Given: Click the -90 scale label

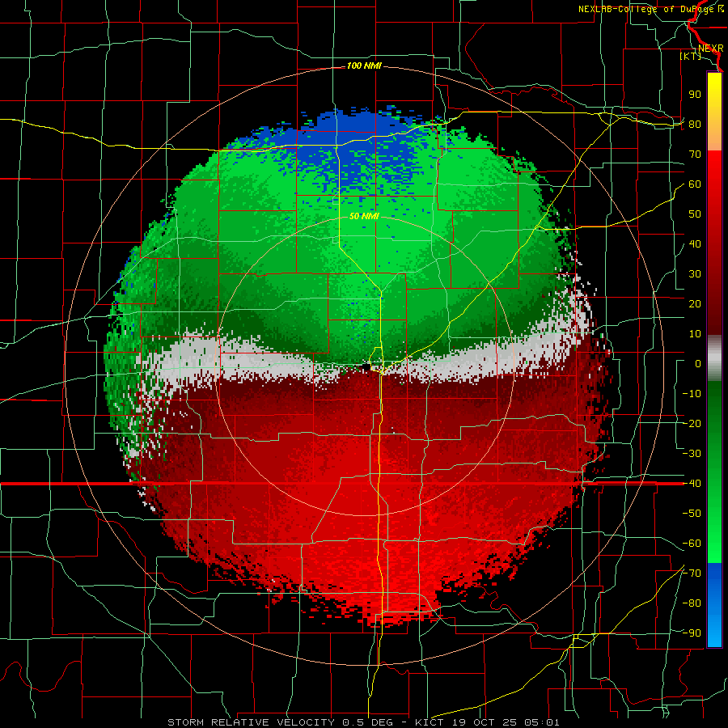Looking at the screenshot, I should pos(692,633).
